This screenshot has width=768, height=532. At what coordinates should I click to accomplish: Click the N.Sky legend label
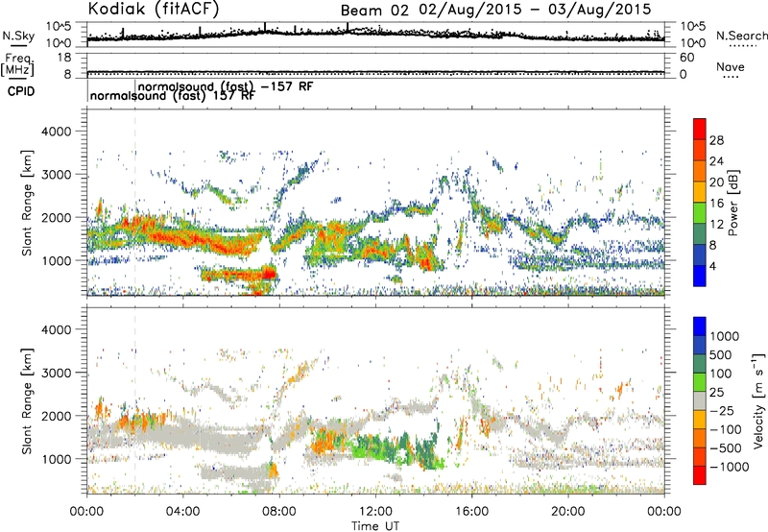(18, 36)
